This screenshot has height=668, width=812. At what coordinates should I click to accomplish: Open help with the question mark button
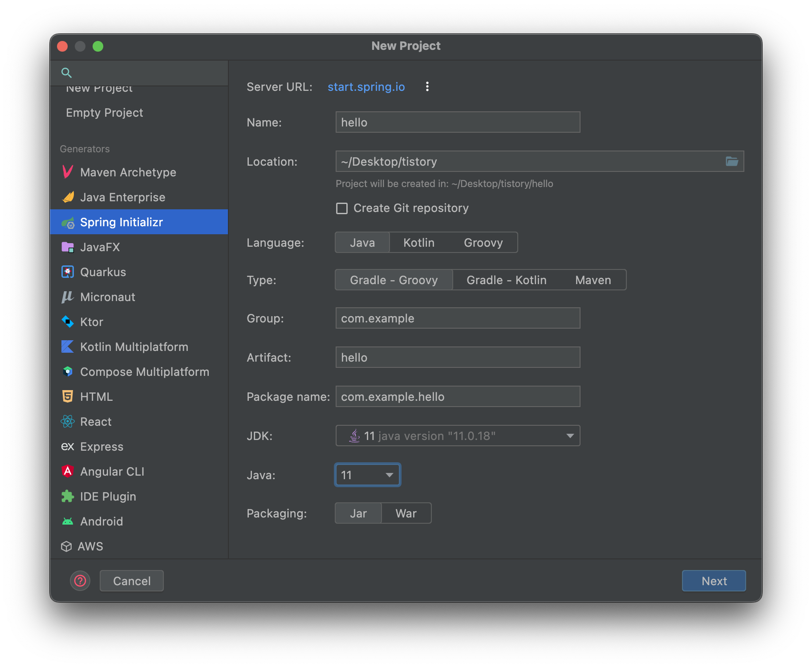click(x=80, y=581)
